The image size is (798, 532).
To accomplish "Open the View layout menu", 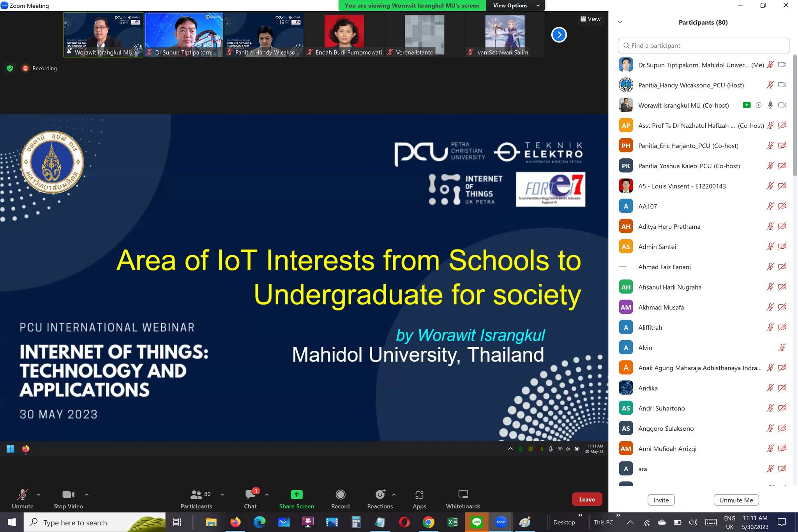I will [590, 19].
